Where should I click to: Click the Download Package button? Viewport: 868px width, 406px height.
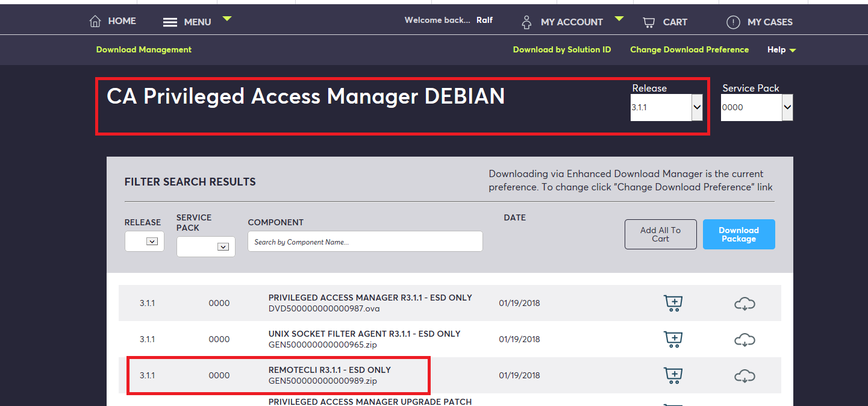tap(738, 234)
